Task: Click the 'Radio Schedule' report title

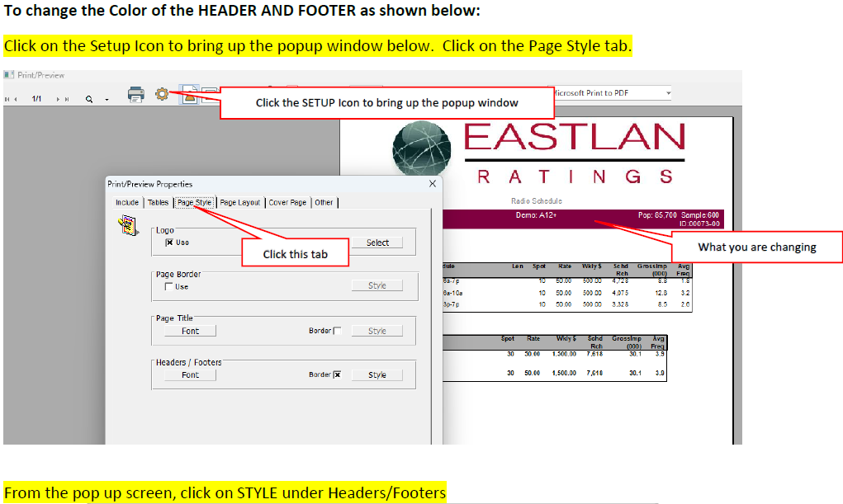Action: 537,201
